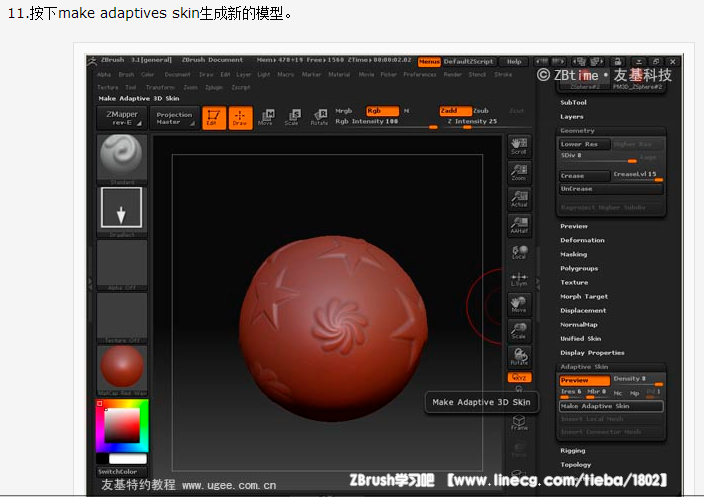704x497 pixels.
Task: Toggle the Adaptive Skin Preview button
Action: pos(574,380)
